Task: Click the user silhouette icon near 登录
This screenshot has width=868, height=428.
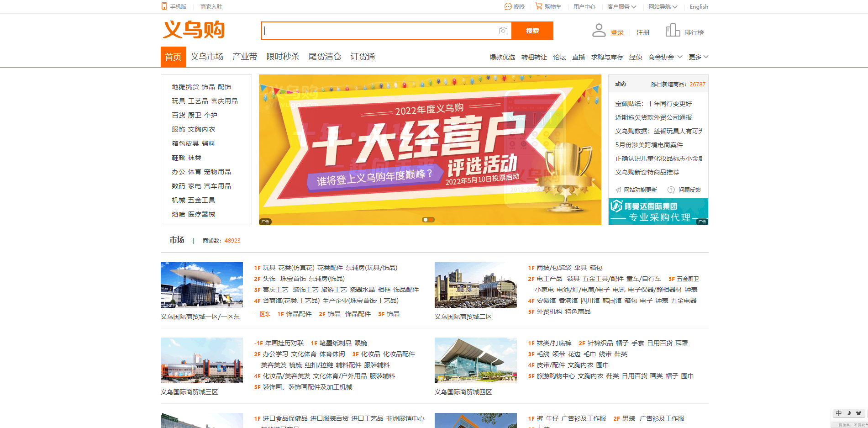Action: point(599,29)
